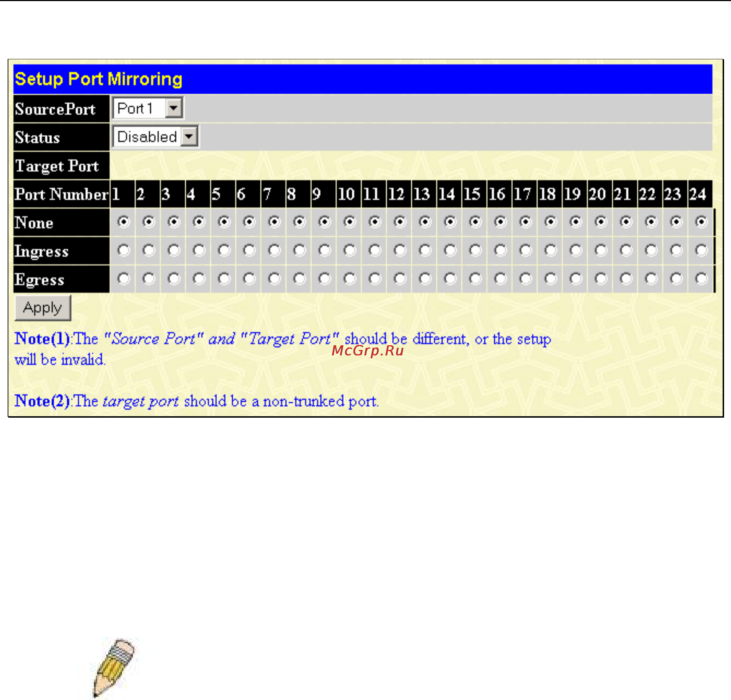The image size is (731, 700).
Task: Select Ingress radio for port 8
Action: (x=299, y=250)
